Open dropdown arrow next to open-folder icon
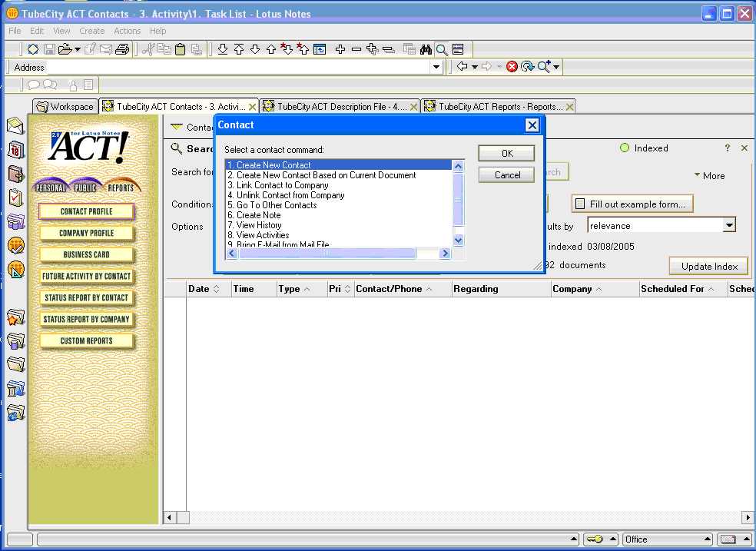This screenshot has height=551, width=756. [x=77, y=50]
